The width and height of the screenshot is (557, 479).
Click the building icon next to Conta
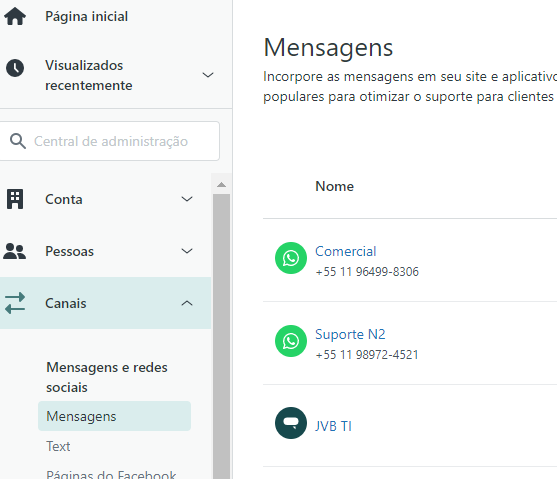15,199
